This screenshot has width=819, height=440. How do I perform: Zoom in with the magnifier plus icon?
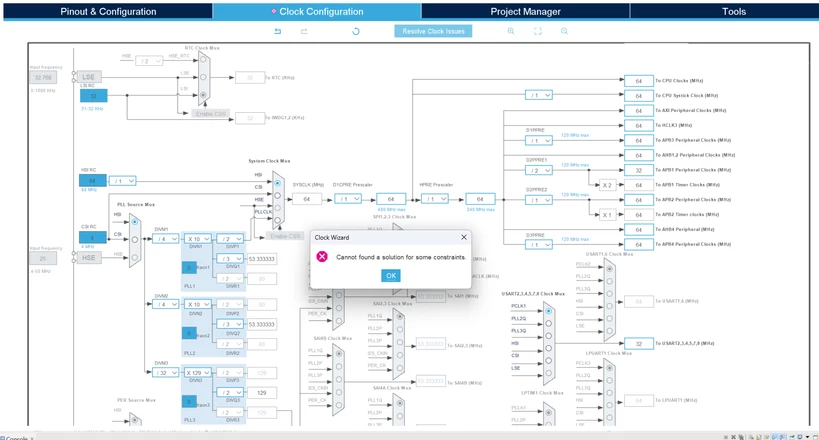tap(511, 31)
